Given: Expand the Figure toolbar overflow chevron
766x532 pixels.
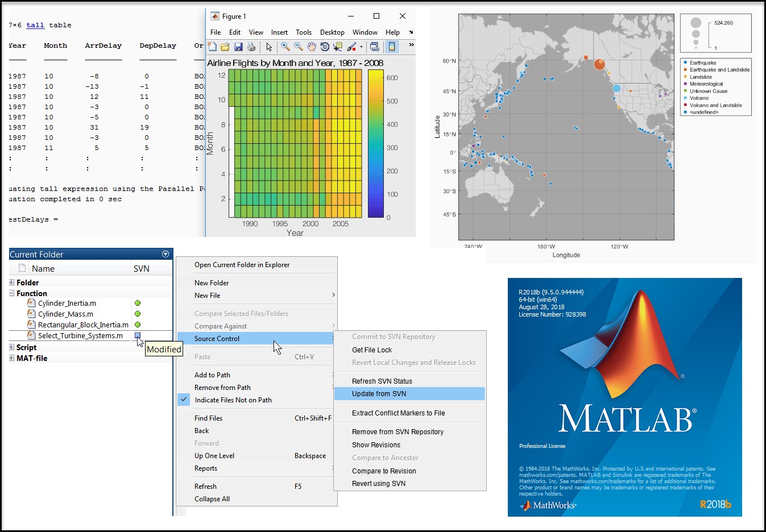Looking at the screenshot, I should (x=411, y=45).
